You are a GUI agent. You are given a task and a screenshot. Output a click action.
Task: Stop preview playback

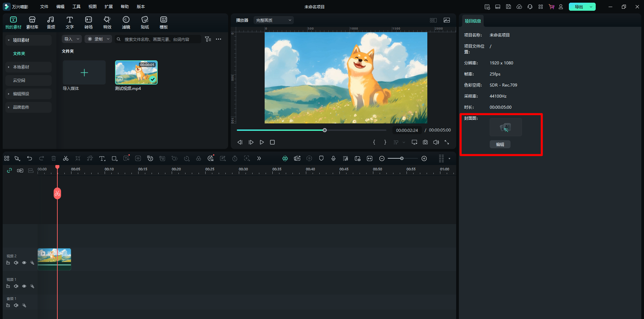click(272, 142)
